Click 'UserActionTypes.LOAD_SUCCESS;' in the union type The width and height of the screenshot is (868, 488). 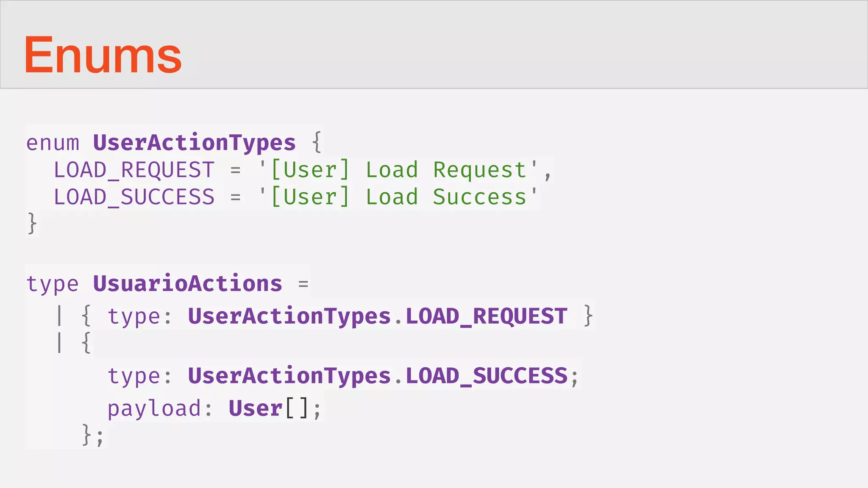(383, 376)
